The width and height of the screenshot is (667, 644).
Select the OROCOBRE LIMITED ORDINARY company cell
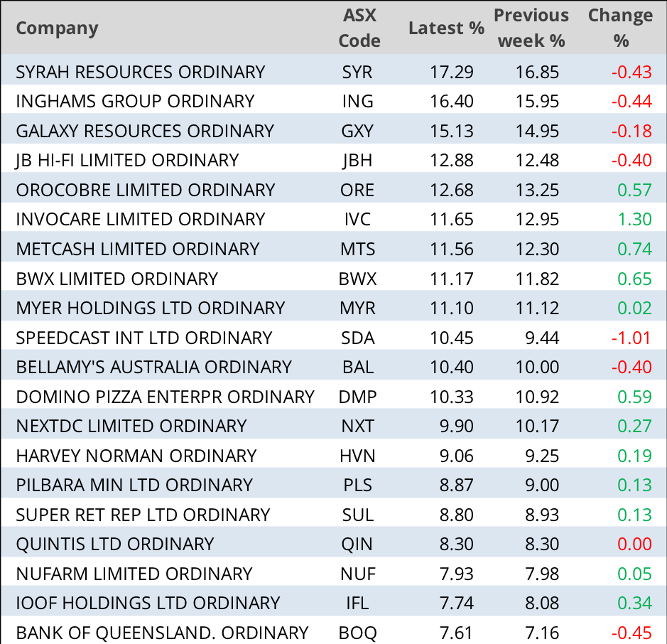145,190
